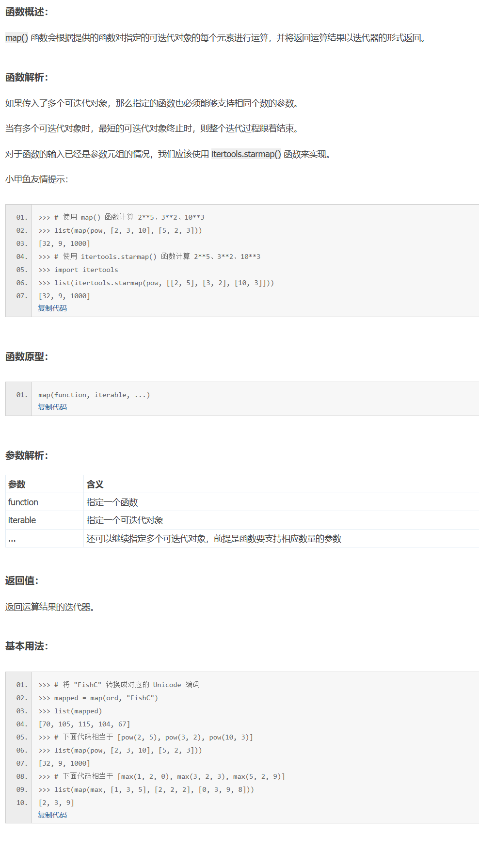
Task: Click the itertools.starmap(pow...) code line
Action: 157,283
